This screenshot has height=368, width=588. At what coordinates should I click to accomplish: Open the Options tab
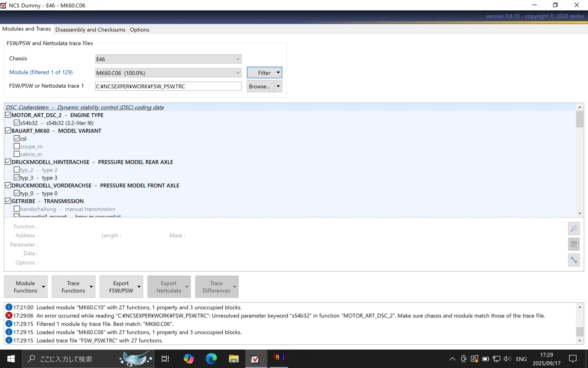point(140,30)
